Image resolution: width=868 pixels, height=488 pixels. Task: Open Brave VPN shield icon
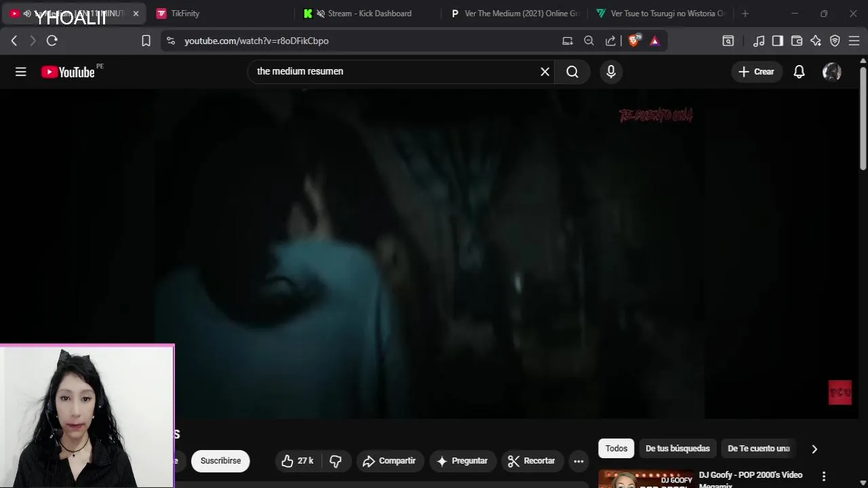[835, 41]
